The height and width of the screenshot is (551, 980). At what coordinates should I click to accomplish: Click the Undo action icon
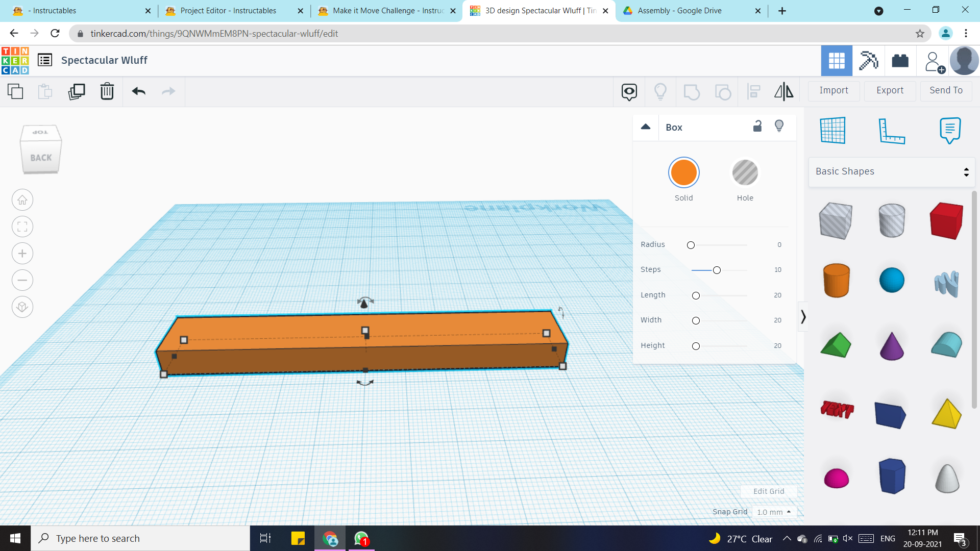point(138,90)
